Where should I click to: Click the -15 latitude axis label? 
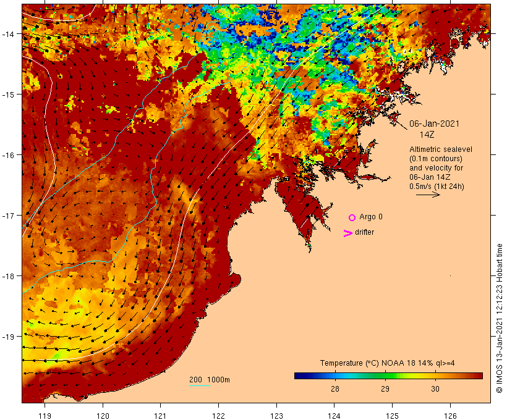click(x=8, y=94)
